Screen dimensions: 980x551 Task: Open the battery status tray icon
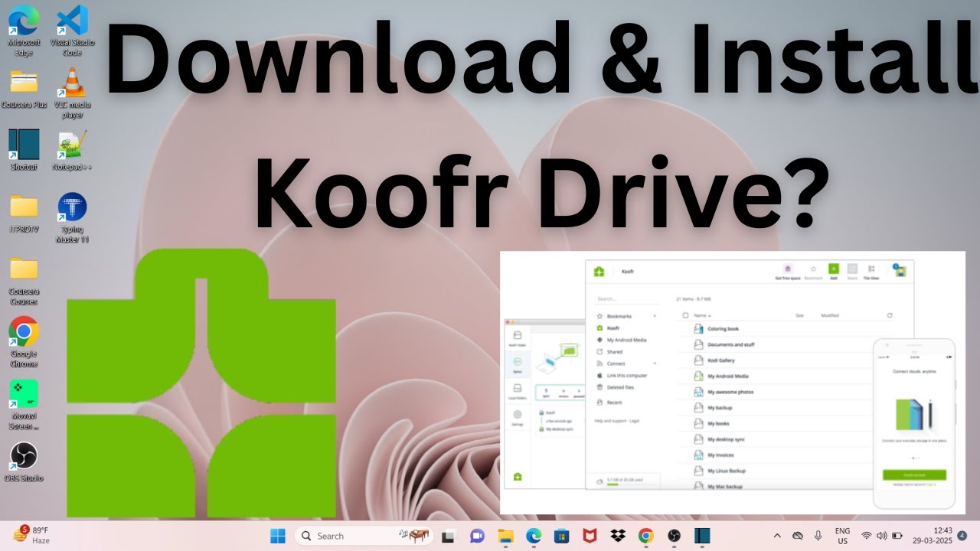pyautogui.click(x=897, y=536)
